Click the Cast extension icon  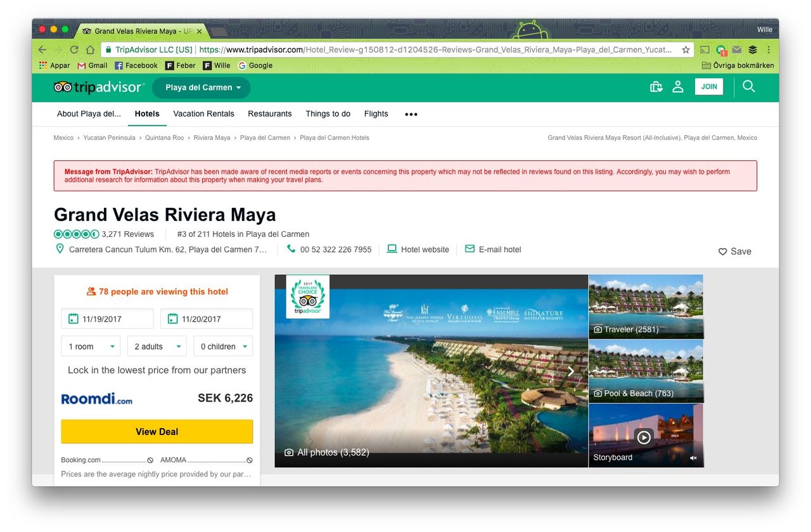705,49
